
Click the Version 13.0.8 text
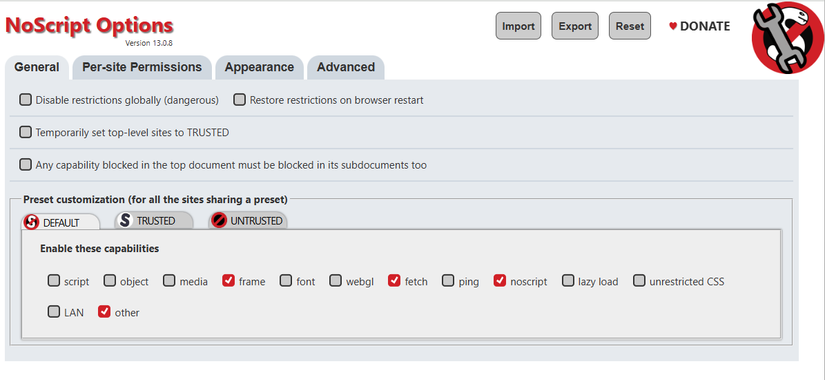(149, 43)
